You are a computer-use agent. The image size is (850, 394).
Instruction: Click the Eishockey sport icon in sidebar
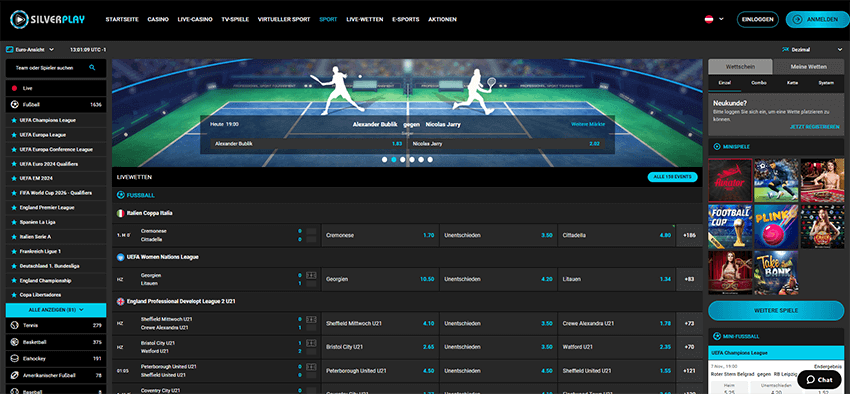tap(15, 358)
